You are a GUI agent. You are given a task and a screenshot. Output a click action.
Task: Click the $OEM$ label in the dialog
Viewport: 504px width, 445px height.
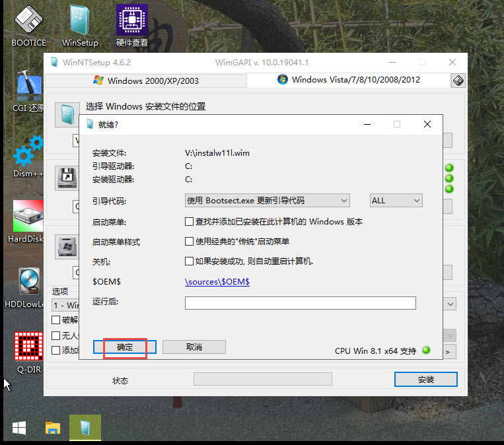pos(107,282)
